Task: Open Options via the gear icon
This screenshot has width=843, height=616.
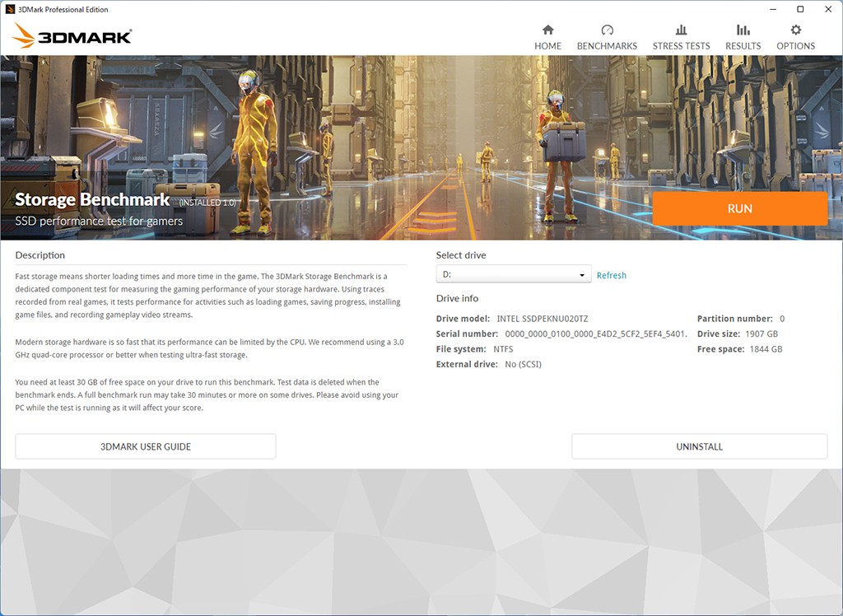Action: [795, 30]
